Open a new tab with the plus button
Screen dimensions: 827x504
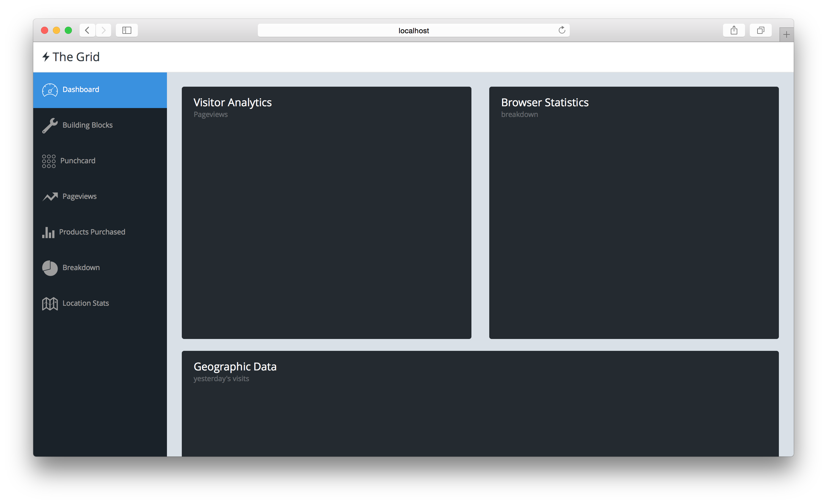(x=786, y=34)
